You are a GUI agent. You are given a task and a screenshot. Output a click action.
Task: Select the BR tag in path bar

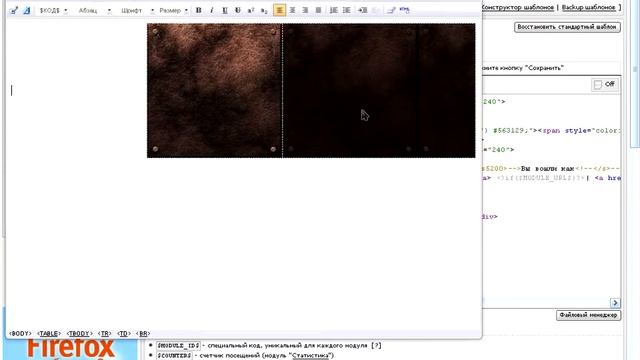143,333
